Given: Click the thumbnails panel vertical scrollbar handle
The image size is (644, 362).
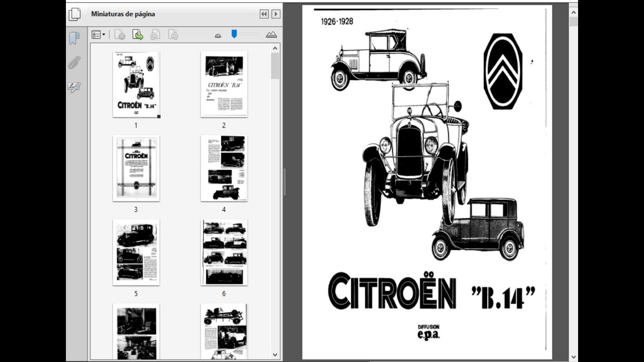Looking at the screenshot, I should (275, 66).
